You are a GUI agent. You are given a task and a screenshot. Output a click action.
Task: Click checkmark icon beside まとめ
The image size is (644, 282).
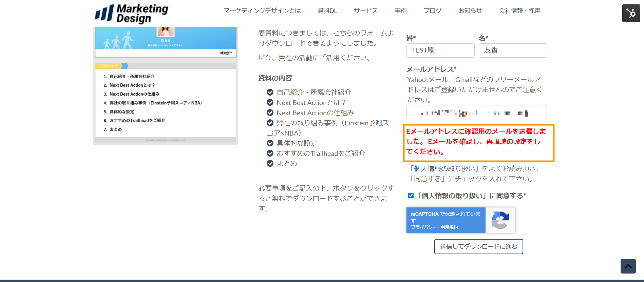(270, 163)
